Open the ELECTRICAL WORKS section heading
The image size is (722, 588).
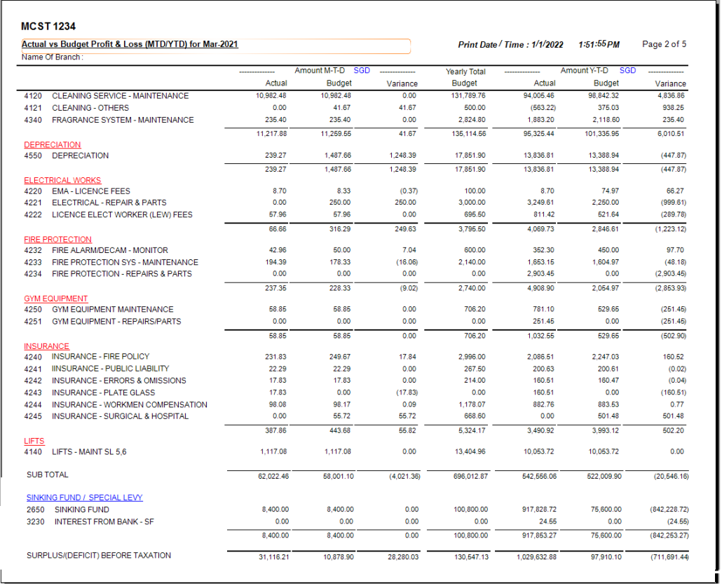point(62,180)
